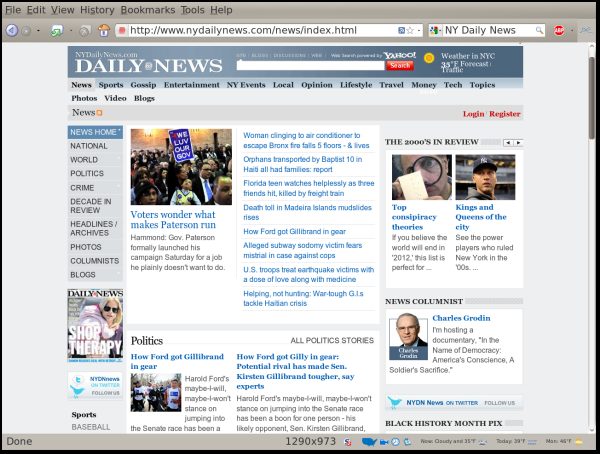Image resolution: width=600 pixels, height=454 pixels.
Task: Open the File menu
Action: [13, 10]
